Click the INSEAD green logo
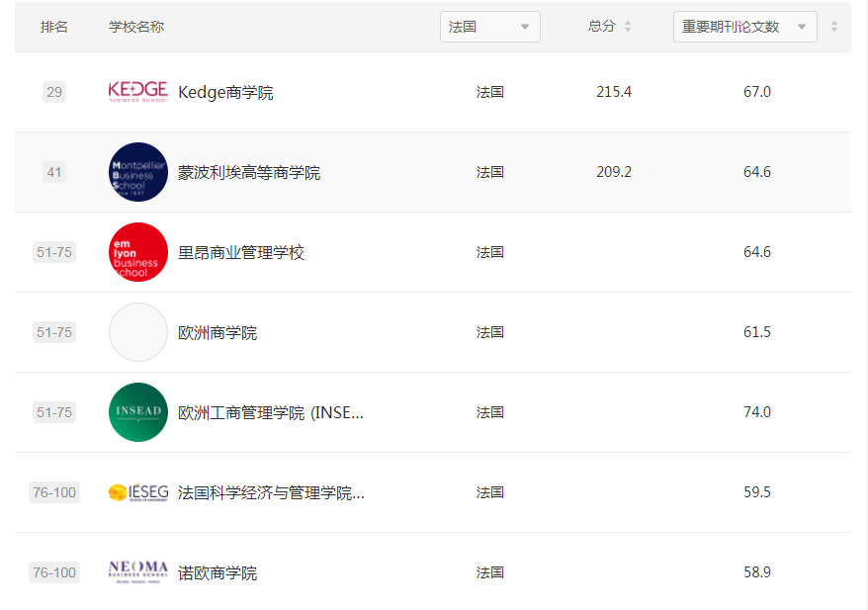The width and height of the screenshot is (868, 610). [x=137, y=412]
